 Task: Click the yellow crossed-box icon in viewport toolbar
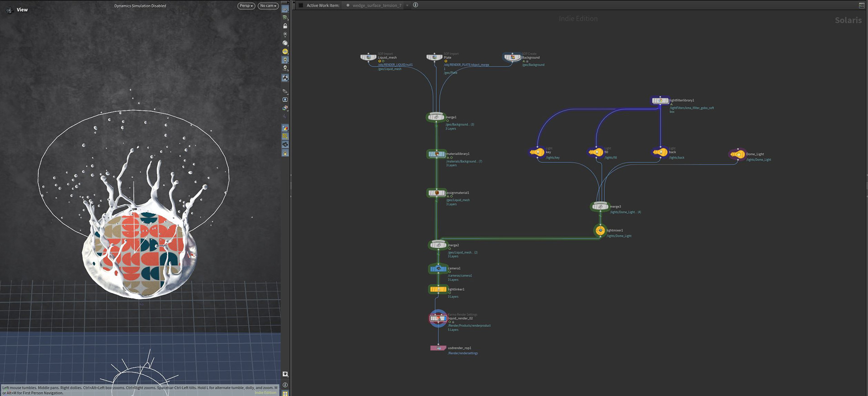pyautogui.click(x=285, y=137)
